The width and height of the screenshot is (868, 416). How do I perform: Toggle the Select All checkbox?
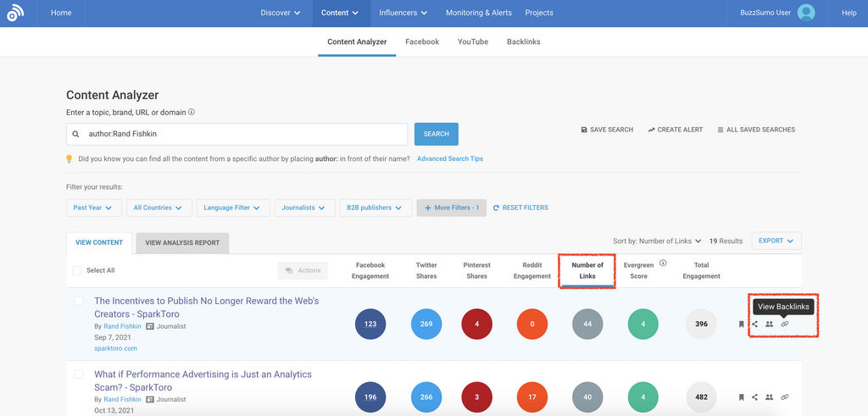[x=78, y=270]
